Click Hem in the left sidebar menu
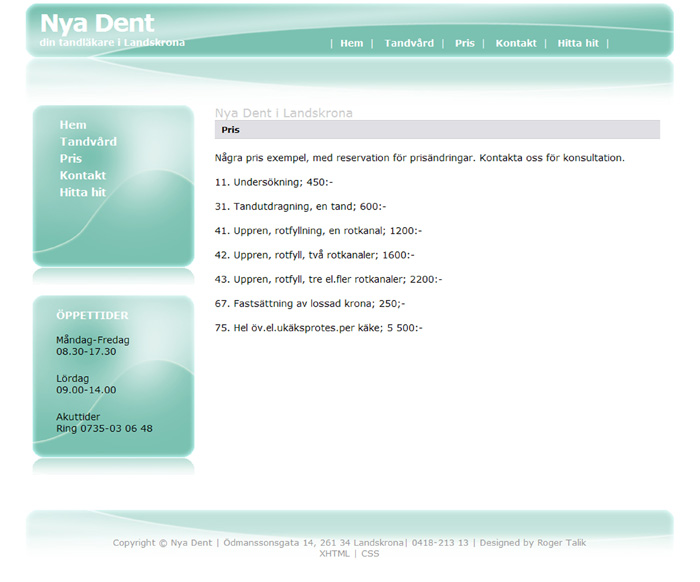 (73, 125)
